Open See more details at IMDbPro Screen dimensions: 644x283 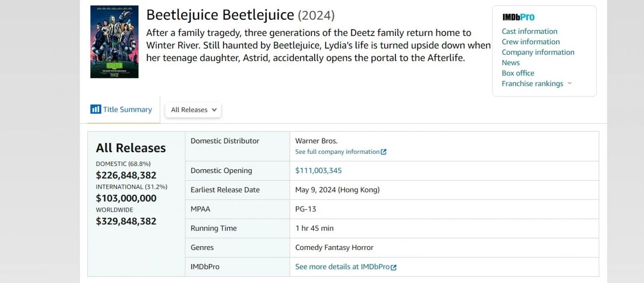(343, 267)
